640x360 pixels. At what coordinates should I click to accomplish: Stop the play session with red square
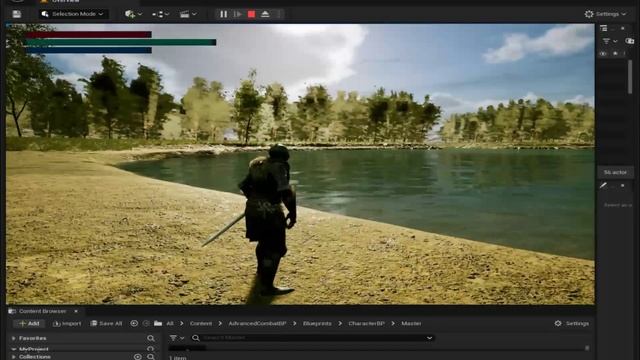point(251,14)
